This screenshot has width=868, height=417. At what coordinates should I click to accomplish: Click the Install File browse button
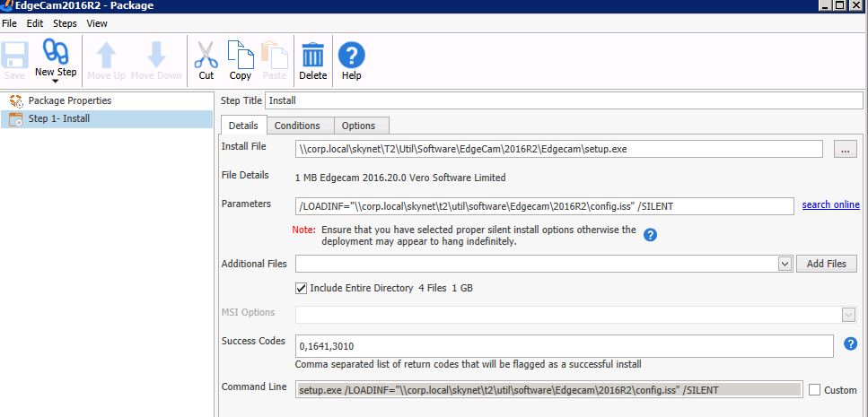tap(845, 150)
